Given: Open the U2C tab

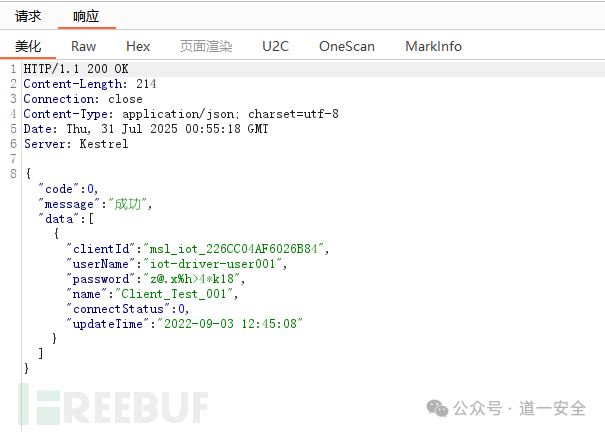Looking at the screenshot, I should point(275,46).
